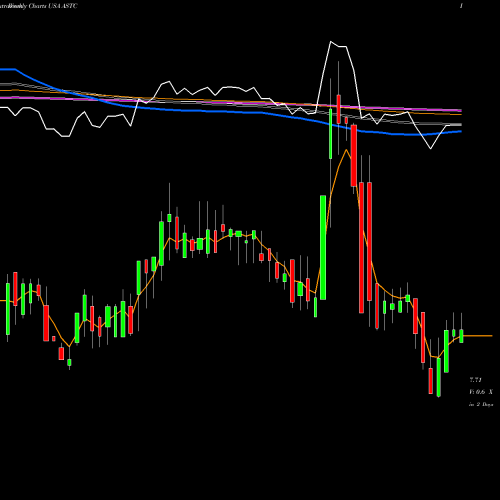The image size is (500, 500).
Task: Click the 'Charts USA ASTC' chart title
Action: 53,6
